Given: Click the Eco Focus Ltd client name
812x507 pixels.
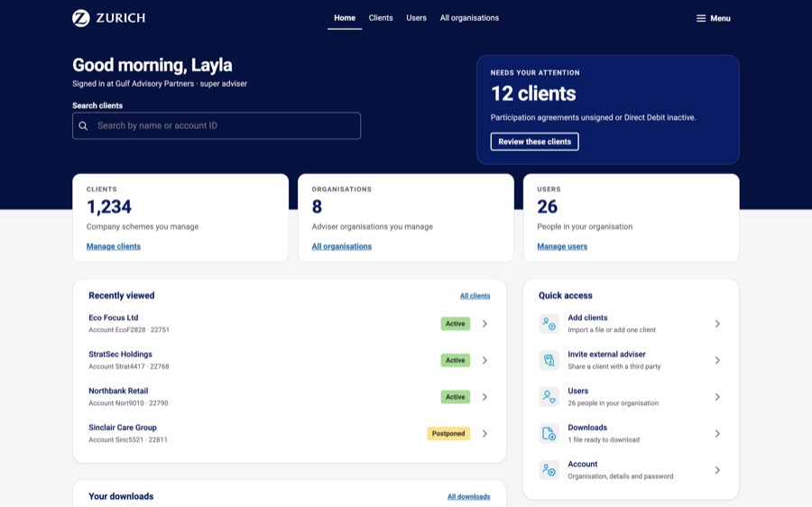Looking at the screenshot, I should (x=114, y=318).
